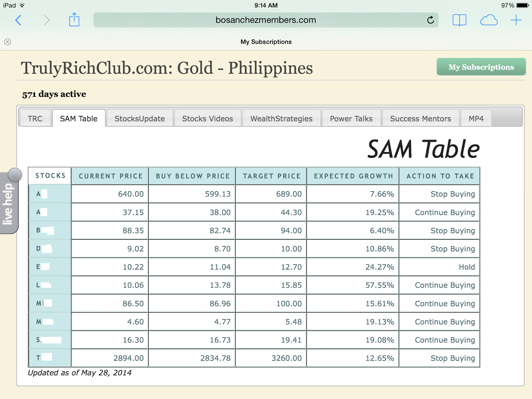Viewport: 532px width, 399px height.
Task: Reload the page with refresh icon
Action: click(431, 20)
